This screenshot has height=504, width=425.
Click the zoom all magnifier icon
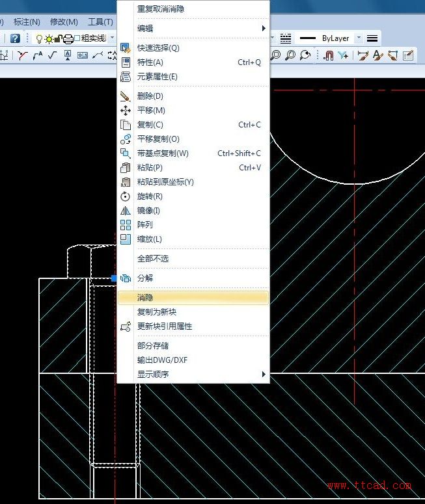[x=290, y=55]
